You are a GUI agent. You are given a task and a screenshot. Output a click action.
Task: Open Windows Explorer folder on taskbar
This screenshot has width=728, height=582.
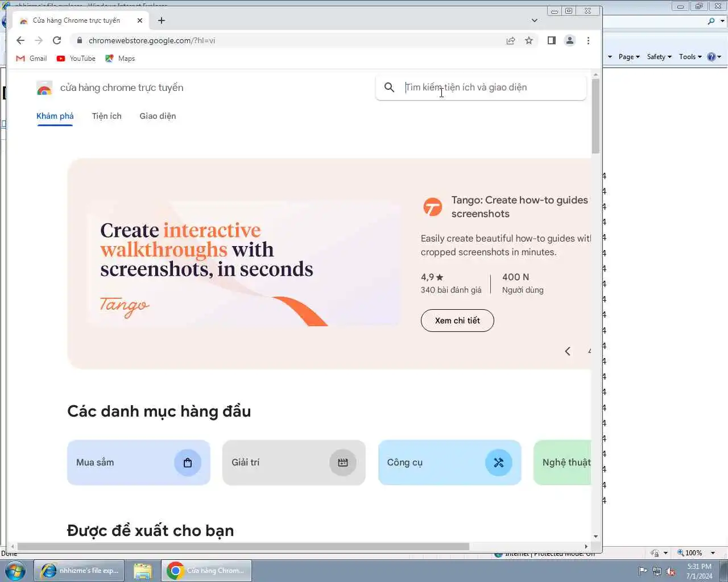(143, 571)
